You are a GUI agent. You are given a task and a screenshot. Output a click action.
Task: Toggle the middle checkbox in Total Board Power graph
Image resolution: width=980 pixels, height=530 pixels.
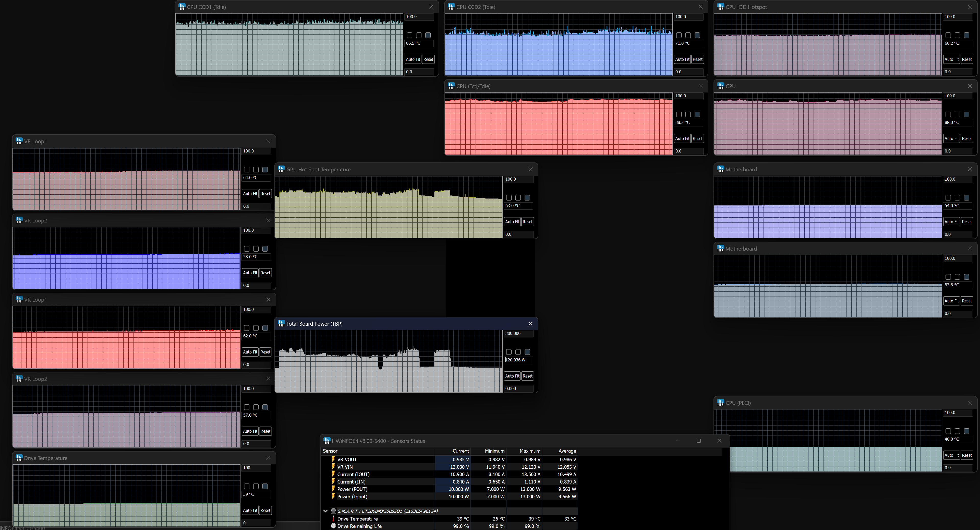(518, 352)
